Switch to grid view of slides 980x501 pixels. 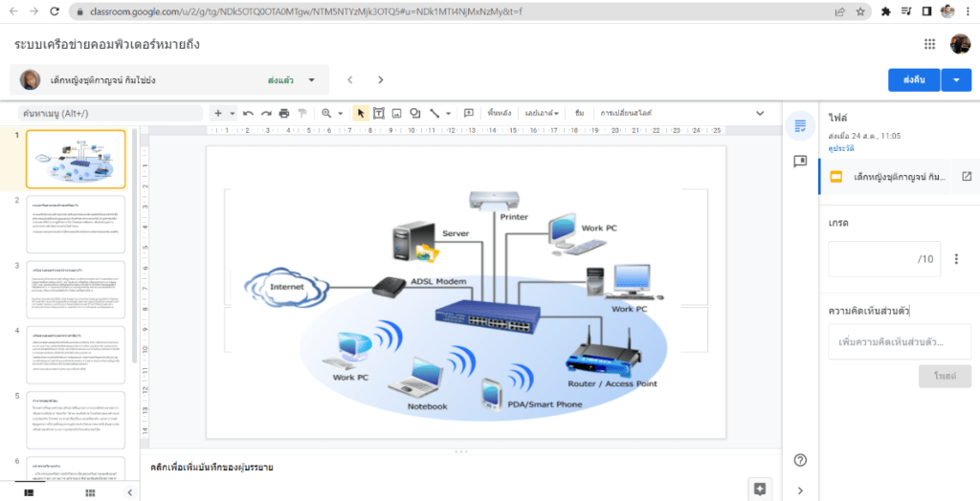pos(91,492)
